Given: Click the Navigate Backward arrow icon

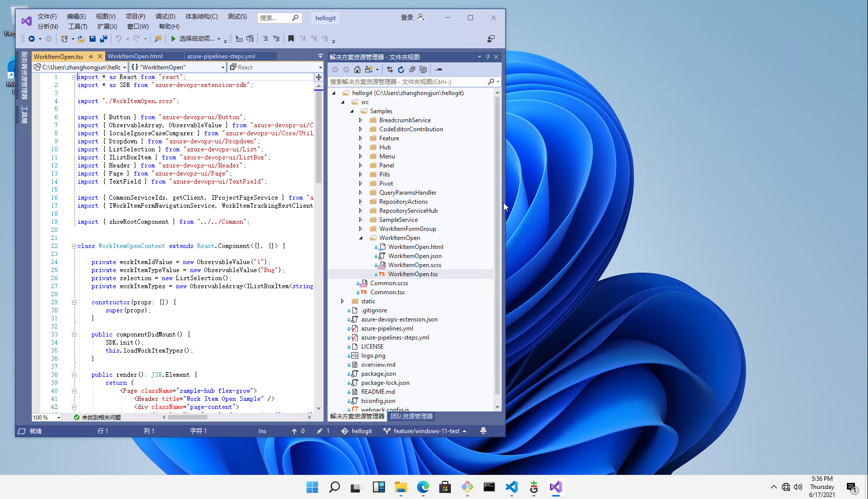Looking at the screenshot, I should pyautogui.click(x=32, y=39).
